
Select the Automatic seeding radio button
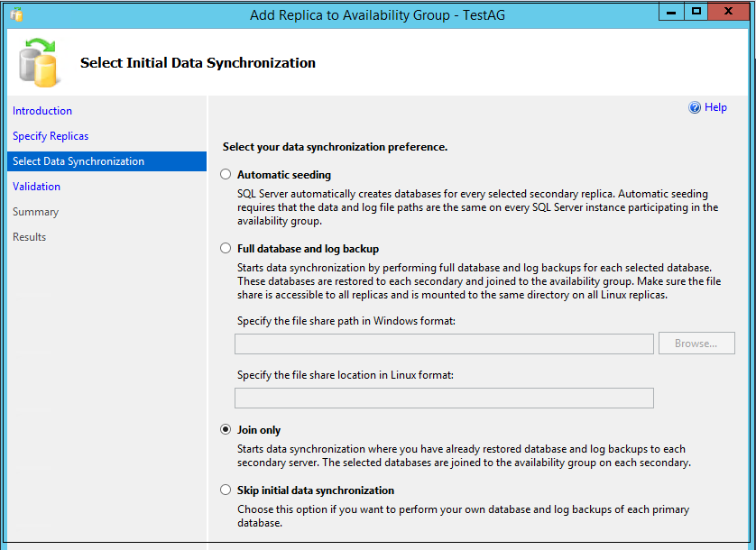point(226,175)
